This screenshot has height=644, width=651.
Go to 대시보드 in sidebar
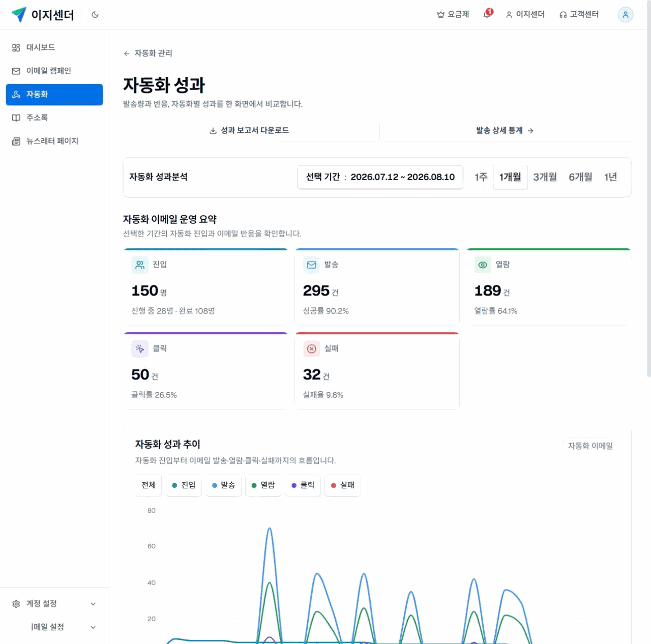pyautogui.click(x=54, y=47)
